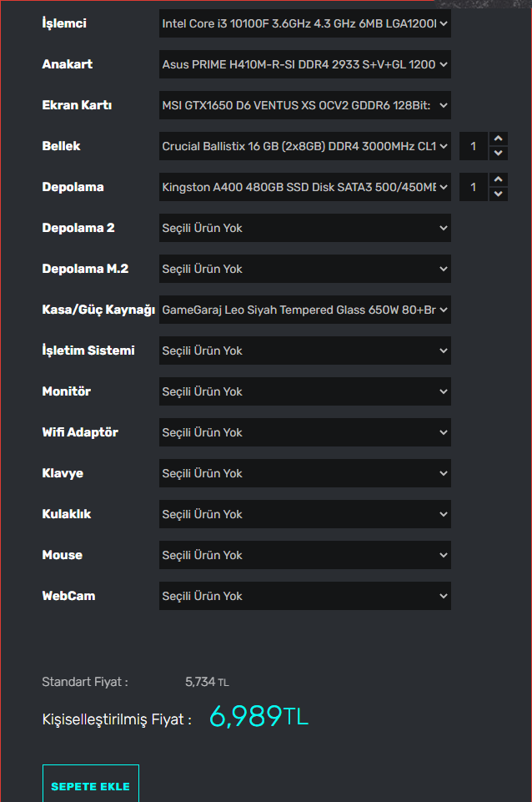This screenshot has width=532, height=802.
Task: Open the İşlemci processor dropdown
Action: tap(304, 23)
